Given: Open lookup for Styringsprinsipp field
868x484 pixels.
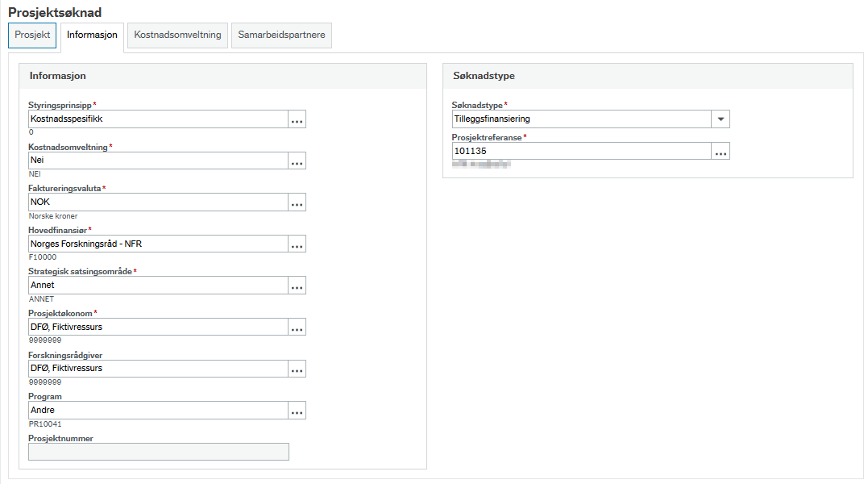Looking at the screenshot, I should pyautogui.click(x=297, y=119).
